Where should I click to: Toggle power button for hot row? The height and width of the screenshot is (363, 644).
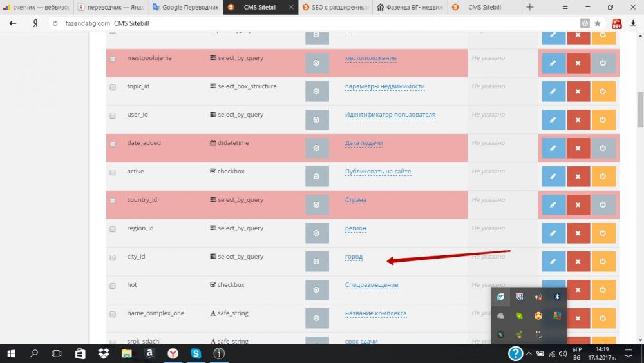click(603, 290)
